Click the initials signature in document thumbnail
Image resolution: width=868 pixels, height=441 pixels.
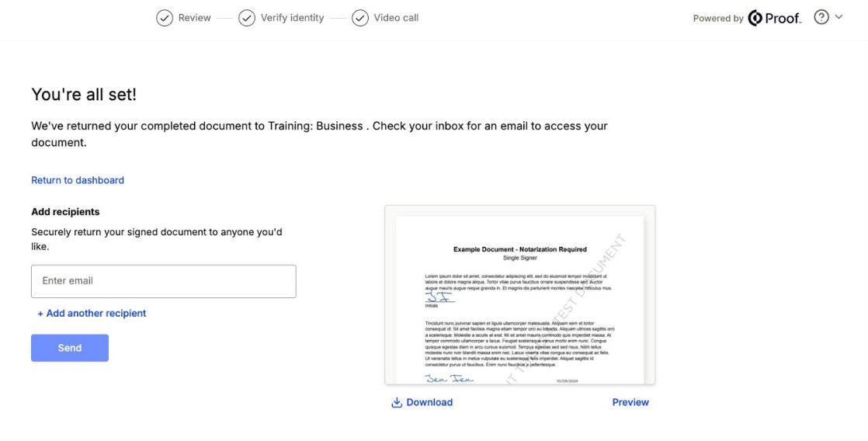pos(439,297)
